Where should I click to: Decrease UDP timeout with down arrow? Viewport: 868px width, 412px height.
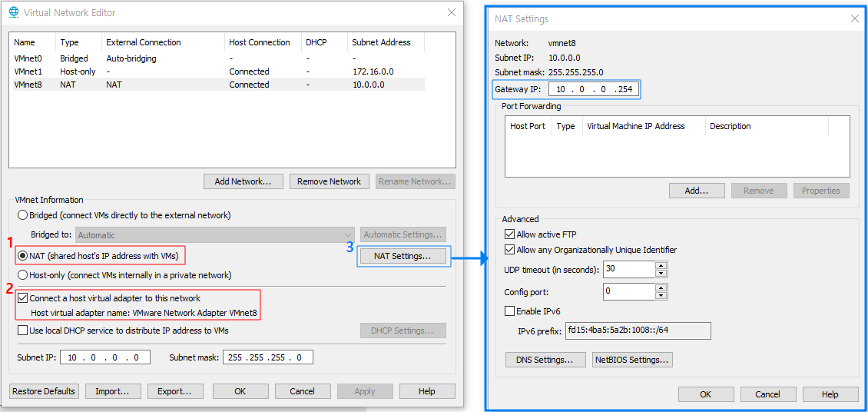click(x=661, y=274)
